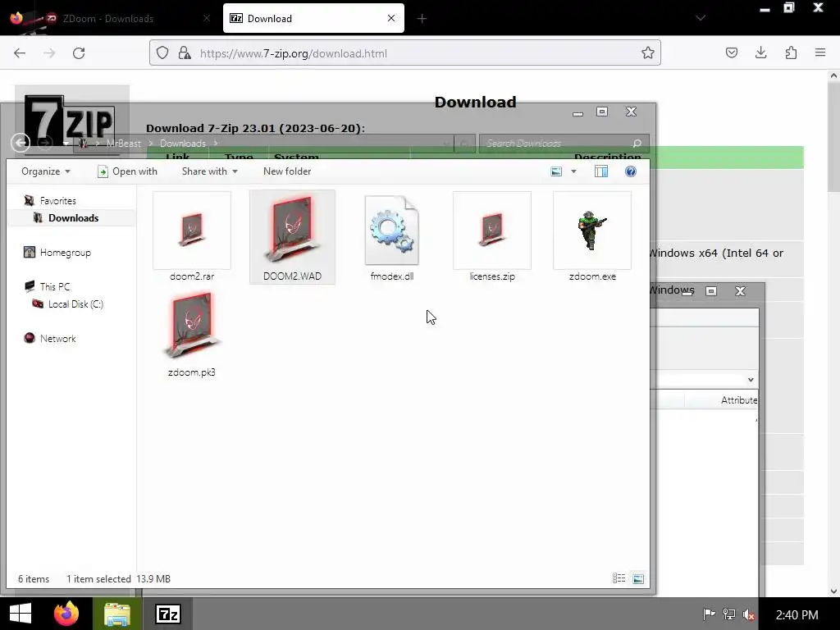Open Local Disk (C:) in sidebar
The width and height of the screenshot is (840, 630).
pyautogui.click(x=75, y=304)
